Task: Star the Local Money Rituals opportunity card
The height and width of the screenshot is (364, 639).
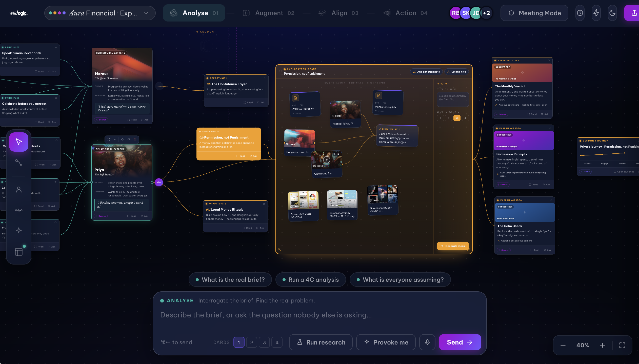Action: coord(264,204)
